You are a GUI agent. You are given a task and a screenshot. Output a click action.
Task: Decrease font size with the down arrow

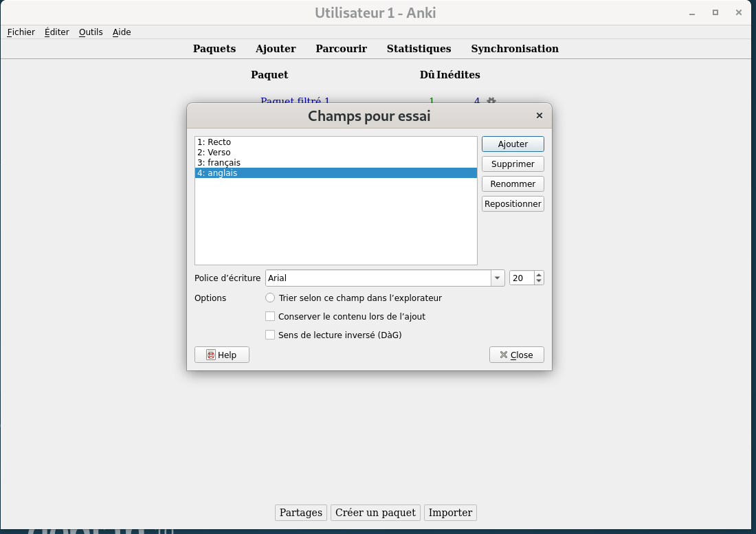point(539,282)
